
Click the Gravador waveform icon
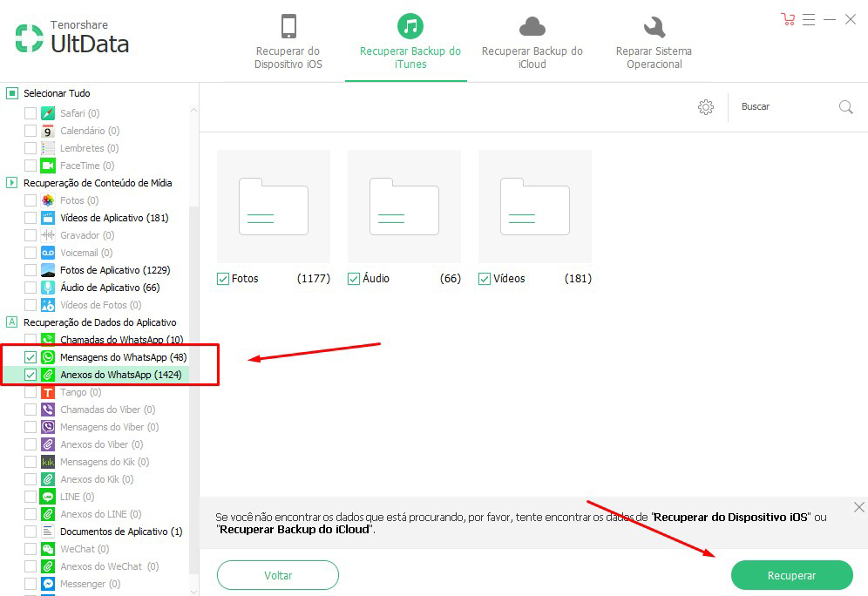pyautogui.click(x=48, y=235)
